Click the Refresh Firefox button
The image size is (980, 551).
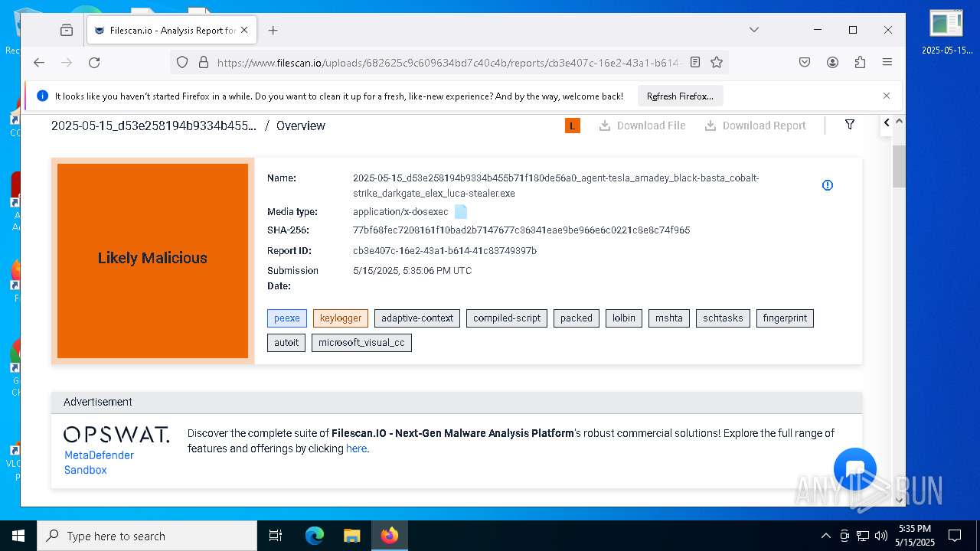[680, 96]
